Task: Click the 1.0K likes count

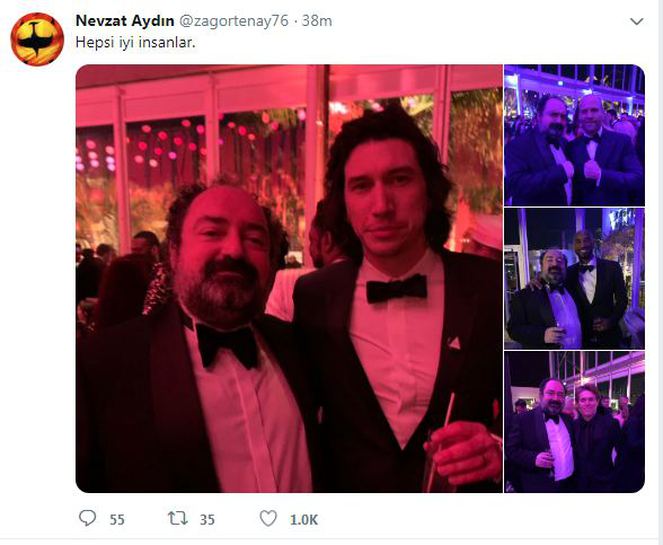Action: point(304,520)
